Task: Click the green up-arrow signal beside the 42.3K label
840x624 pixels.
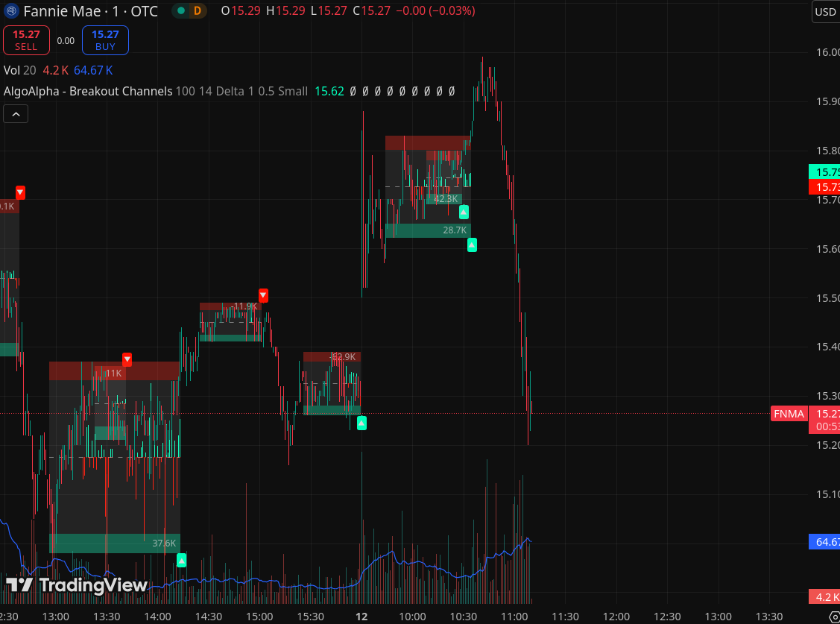Action: [464, 212]
